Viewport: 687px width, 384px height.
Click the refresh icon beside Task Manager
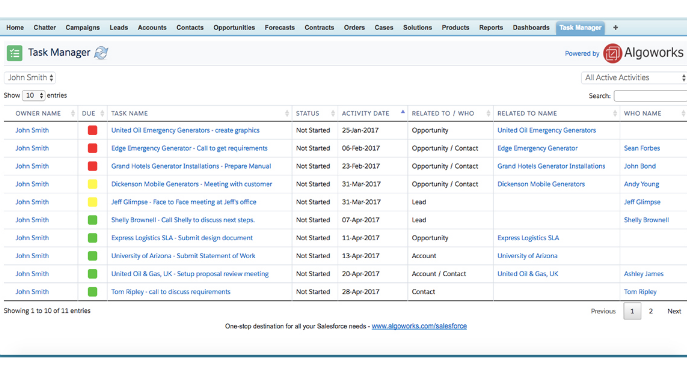point(101,53)
